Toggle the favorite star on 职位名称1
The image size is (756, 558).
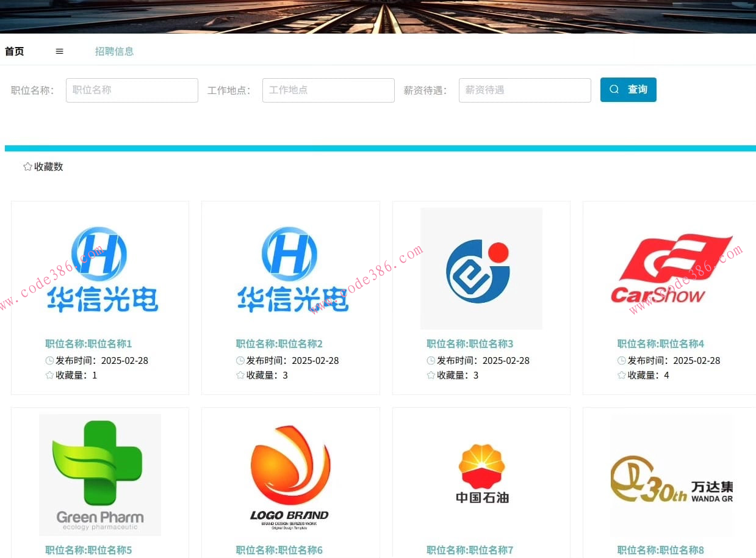tap(49, 375)
